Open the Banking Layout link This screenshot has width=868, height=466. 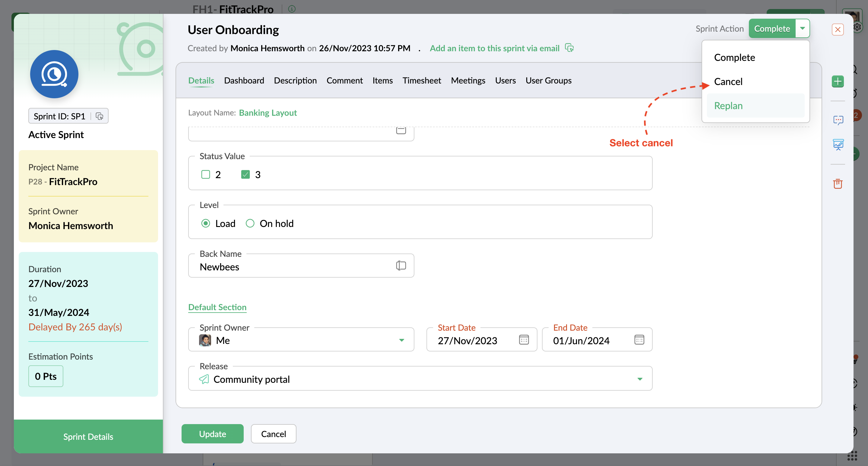(268, 113)
